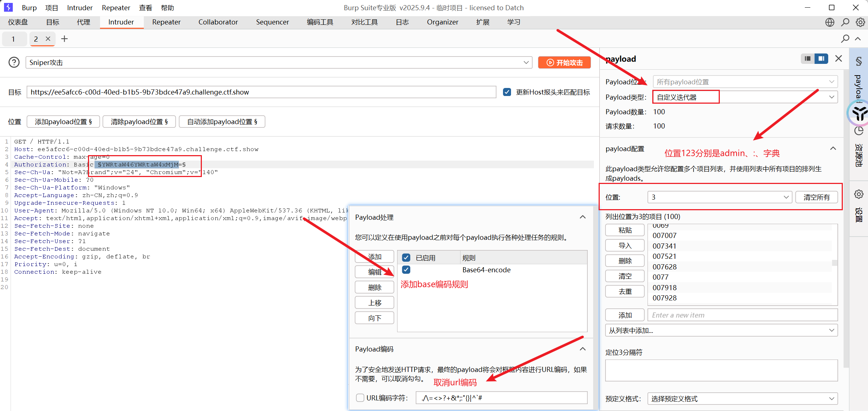This screenshot has width=868, height=411.
Task: Click the top toolbar search magnifier icon
Action: point(845,22)
